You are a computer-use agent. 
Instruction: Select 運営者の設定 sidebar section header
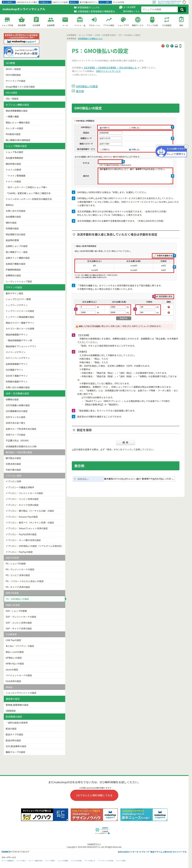point(34,699)
